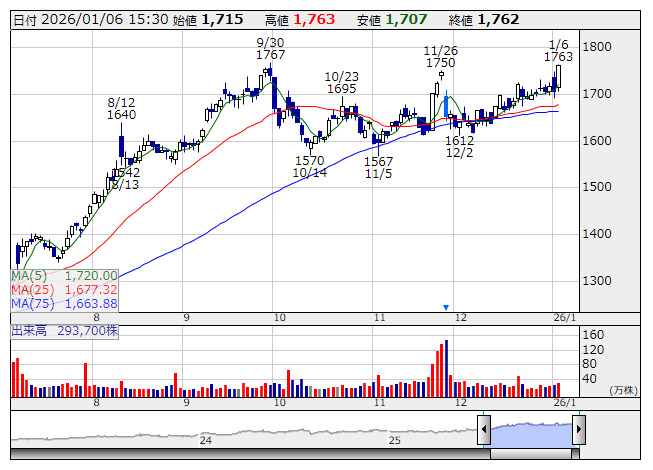Screen dimensions: 653x470
Task: Click the 24 year marker in navigator
Action: click(x=205, y=440)
